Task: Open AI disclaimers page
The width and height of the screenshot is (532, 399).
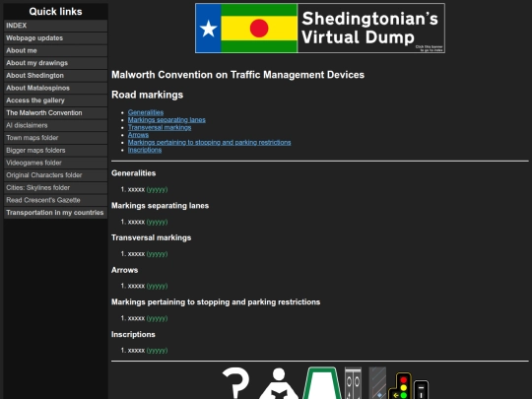Action: (x=55, y=125)
